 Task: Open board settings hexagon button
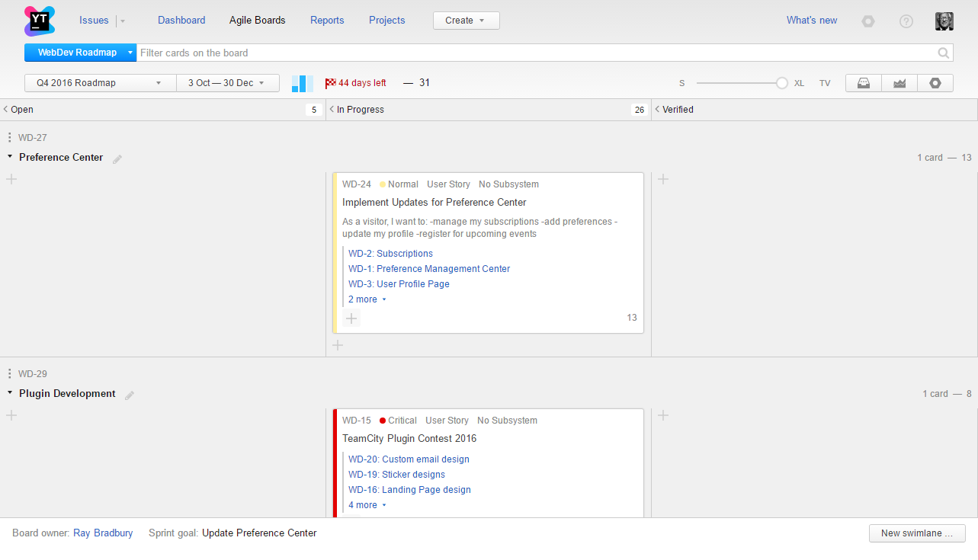935,83
